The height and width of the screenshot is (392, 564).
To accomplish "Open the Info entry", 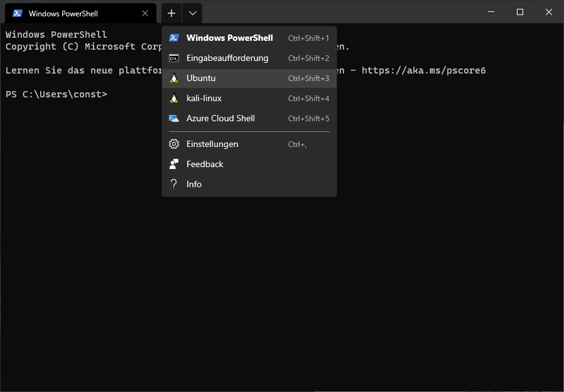I will pyautogui.click(x=249, y=184).
